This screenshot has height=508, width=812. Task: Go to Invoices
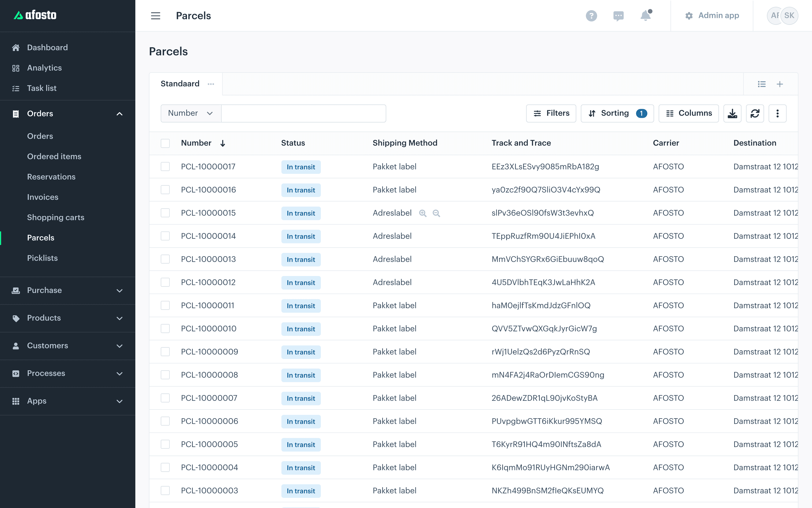click(43, 197)
